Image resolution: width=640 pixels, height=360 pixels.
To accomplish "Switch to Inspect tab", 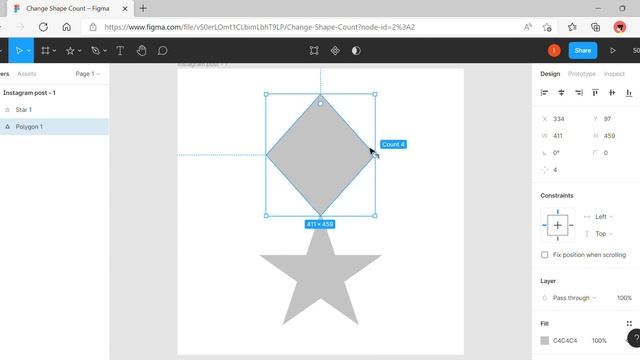I will pyautogui.click(x=614, y=74).
